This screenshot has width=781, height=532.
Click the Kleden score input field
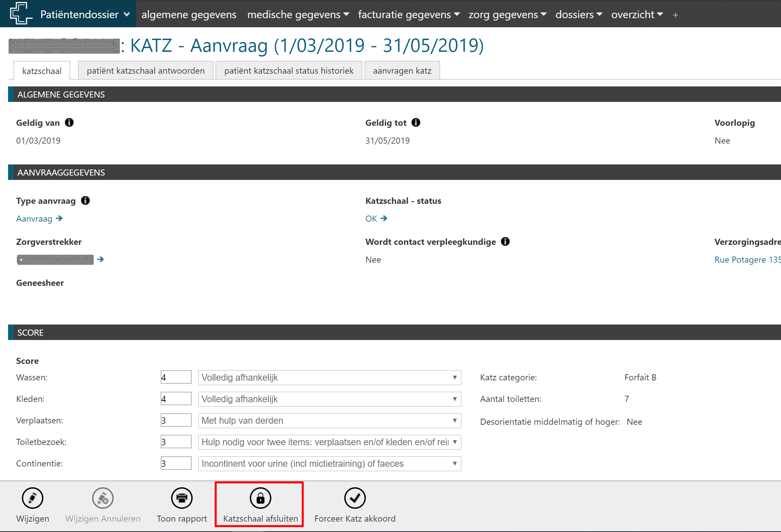click(x=176, y=399)
